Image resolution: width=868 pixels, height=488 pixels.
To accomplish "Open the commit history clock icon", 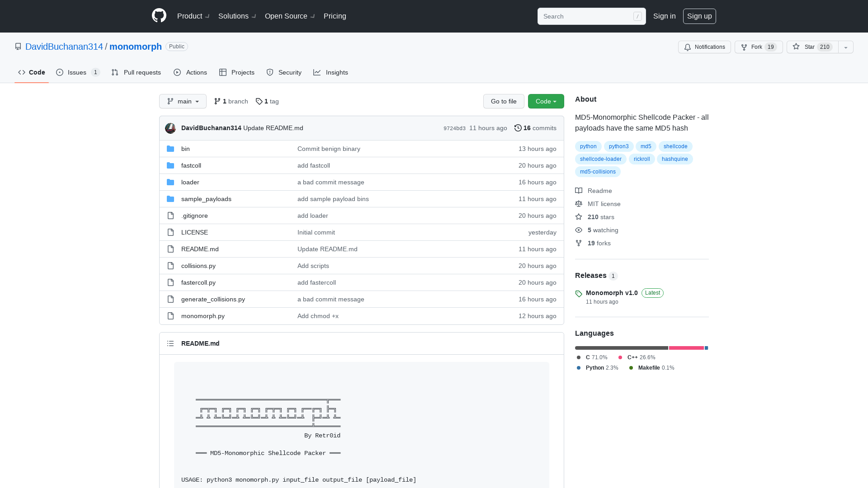I will coord(518,128).
